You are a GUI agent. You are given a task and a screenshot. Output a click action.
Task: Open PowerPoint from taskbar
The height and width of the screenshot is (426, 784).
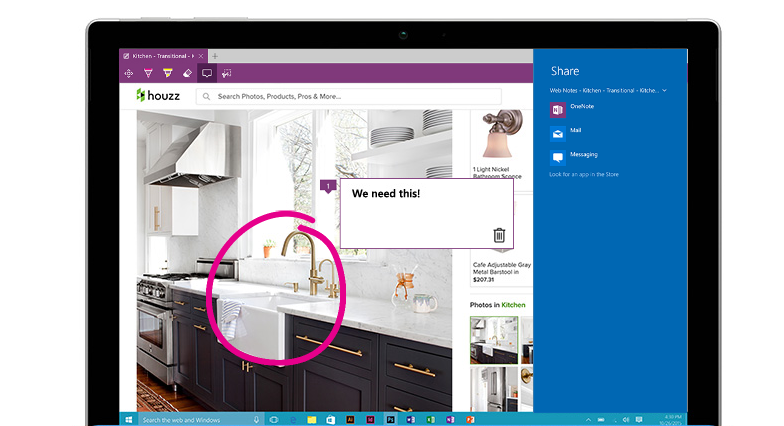pos(470,420)
